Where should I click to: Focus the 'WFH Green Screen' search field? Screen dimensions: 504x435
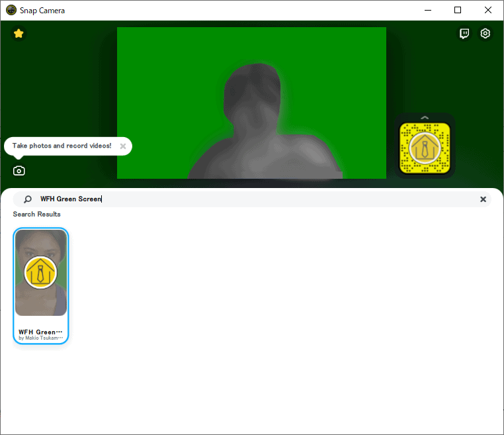click(251, 199)
